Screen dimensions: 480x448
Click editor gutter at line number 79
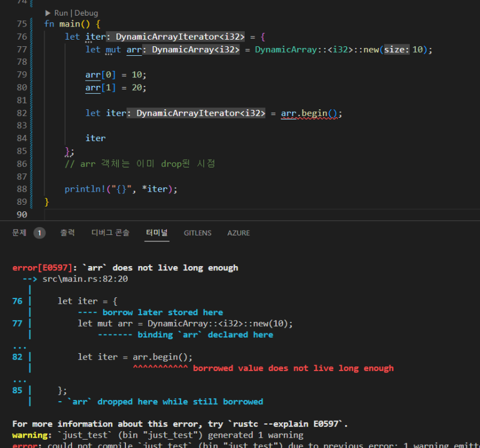click(22, 74)
